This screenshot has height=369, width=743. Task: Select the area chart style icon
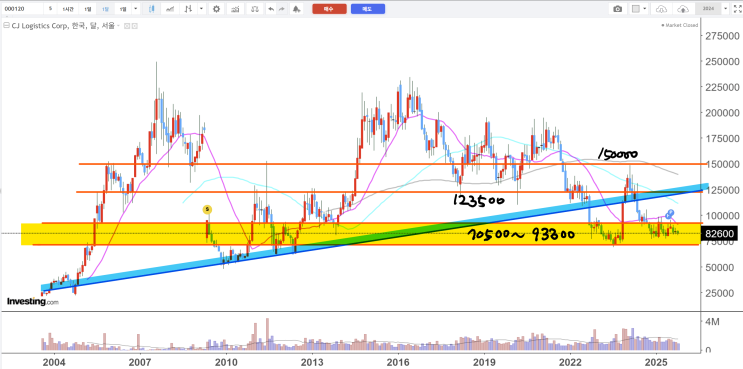coord(170,9)
